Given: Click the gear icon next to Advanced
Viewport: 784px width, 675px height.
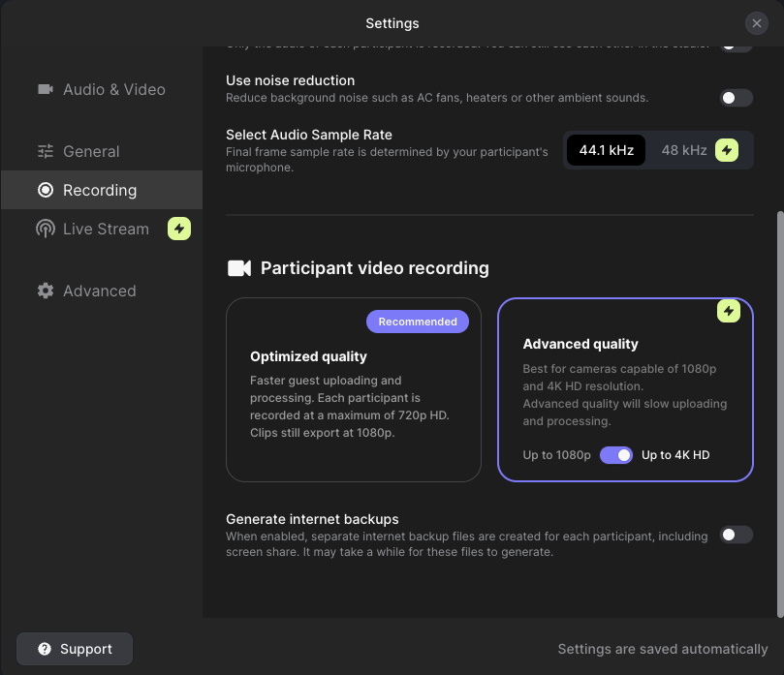Looking at the screenshot, I should tap(45, 291).
